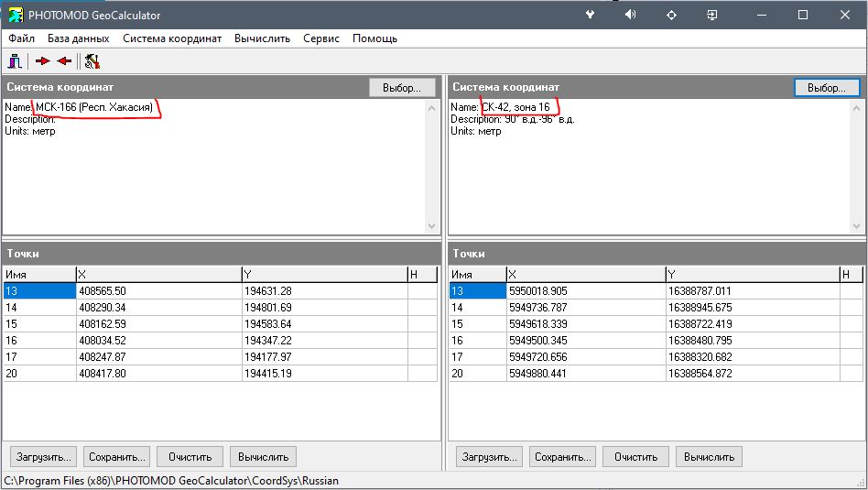Click Выбор button for left coordinate system
868x490 pixels.
pyautogui.click(x=402, y=88)
